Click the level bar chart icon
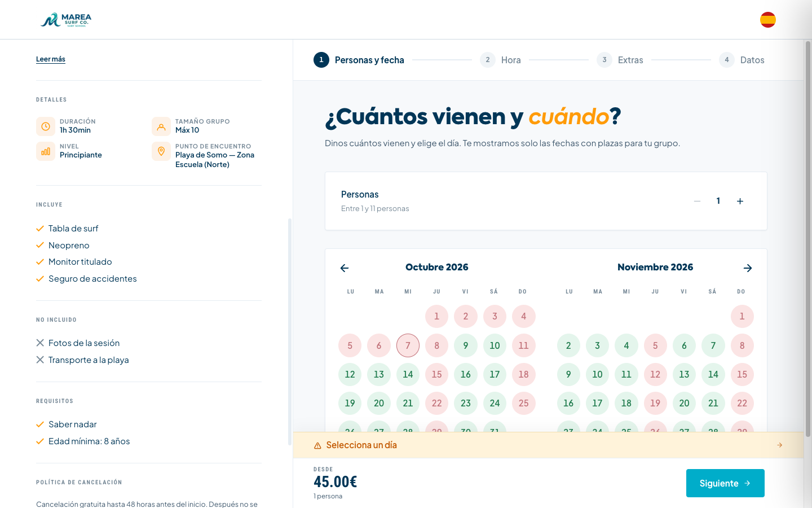The height and width of the screenshot is (508, 812). 46,151
